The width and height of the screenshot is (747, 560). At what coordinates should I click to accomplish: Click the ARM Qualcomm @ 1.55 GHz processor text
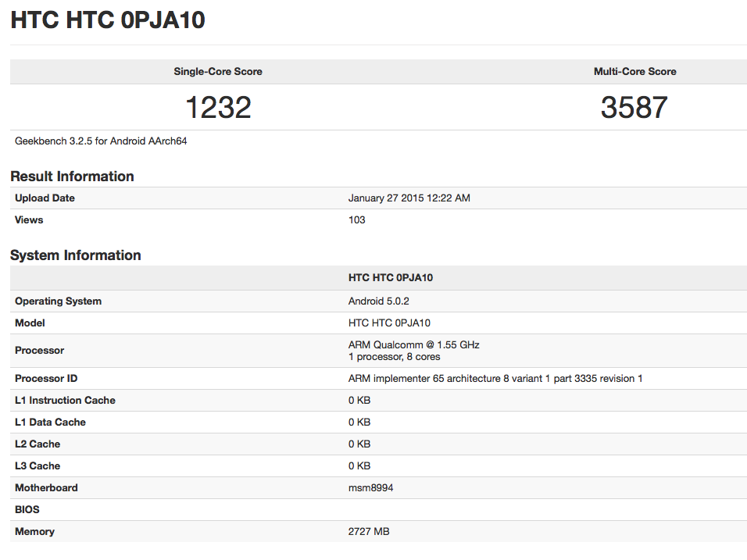(x=413, y=344)
